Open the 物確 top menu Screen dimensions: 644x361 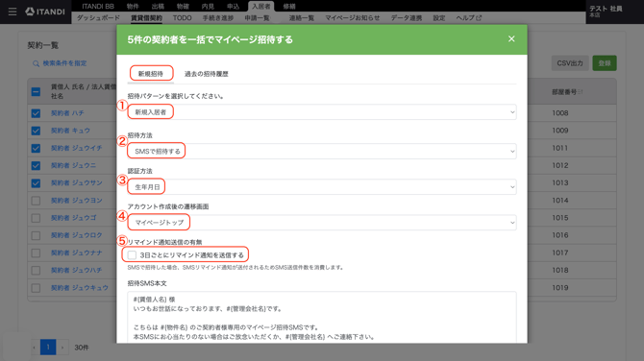click(183, 6)
